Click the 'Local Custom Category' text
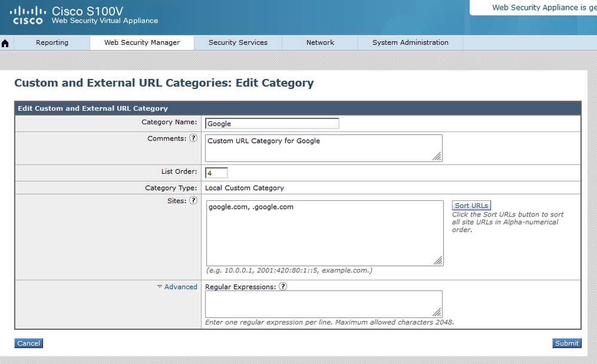Screen dimensions: 597x364 [x=245, y=188]
